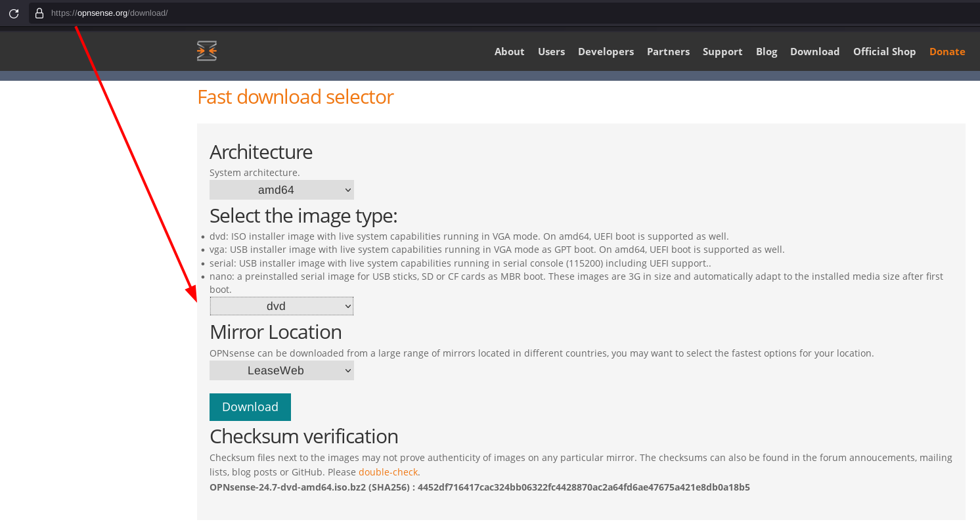Go to the Blog menu item

[x=767, y=52]
